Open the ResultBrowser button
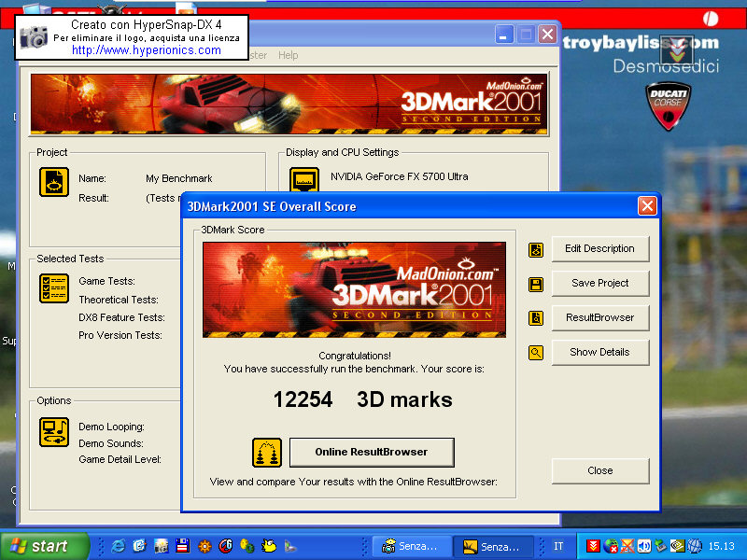This screenshot has height=560, width=747. point(600,317)
